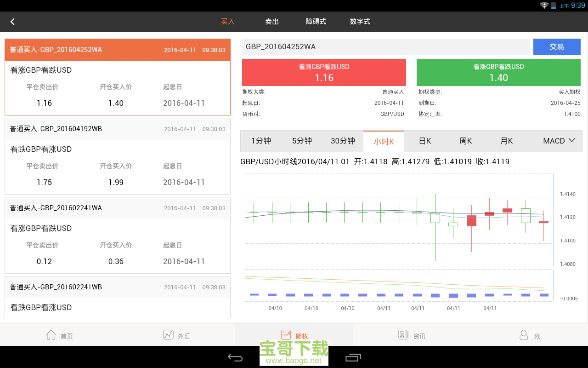Switch to the 障碍式 tab
The width and height of the screenshot is (588, 368).
(316, 22)
